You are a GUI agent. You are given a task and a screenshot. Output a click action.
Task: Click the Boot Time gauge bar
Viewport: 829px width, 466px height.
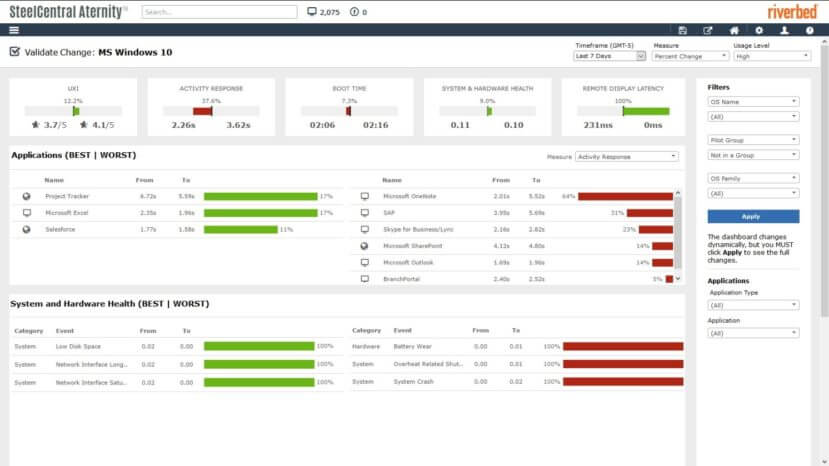349,111
